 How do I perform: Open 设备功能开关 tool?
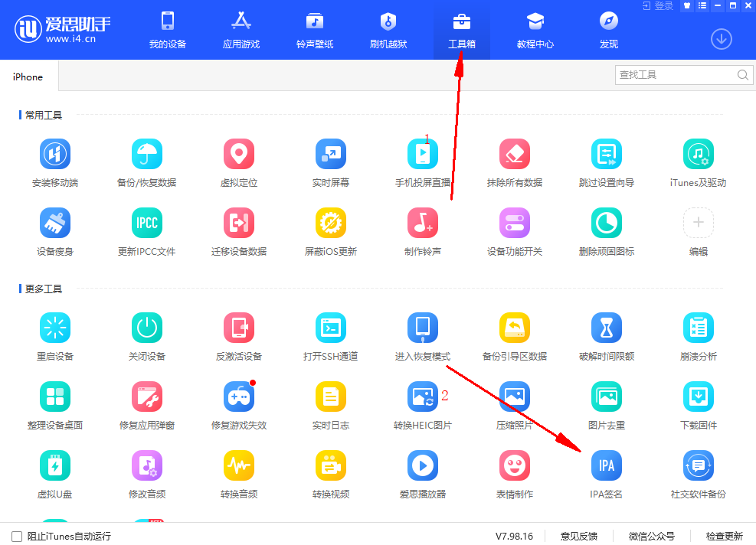(x=515, y=223)
